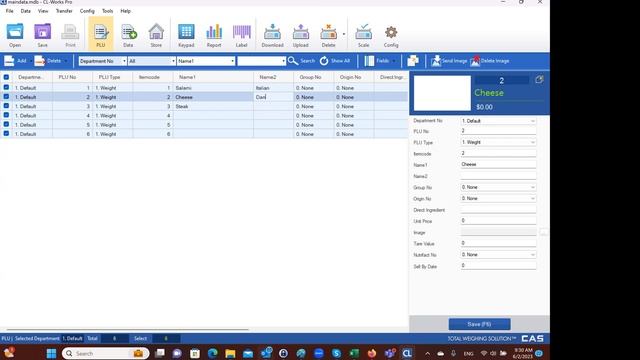640x360 pixels.
Task: Toggle checkbox for Steak row
Action: pos(6,106)
